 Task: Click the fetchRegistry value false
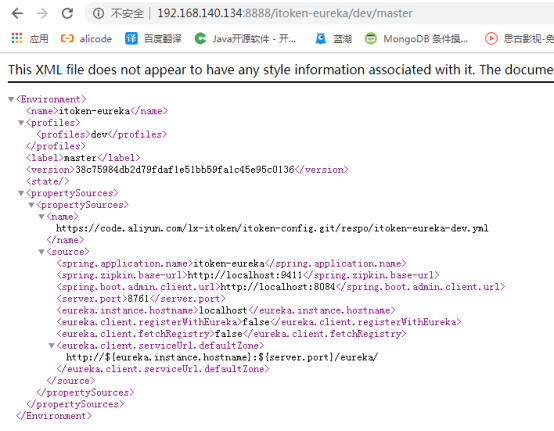pyautogui.click(x=229, y=334)
